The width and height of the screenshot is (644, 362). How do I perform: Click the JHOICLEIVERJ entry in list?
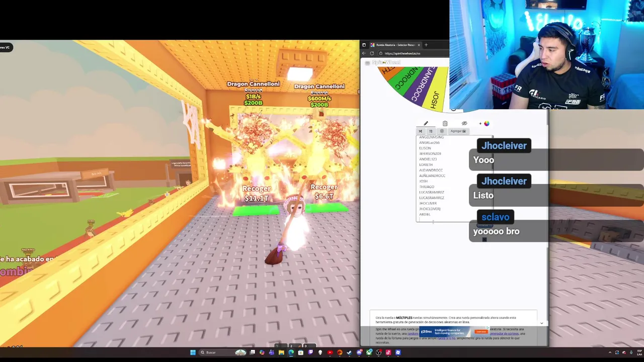click(430, 209)
